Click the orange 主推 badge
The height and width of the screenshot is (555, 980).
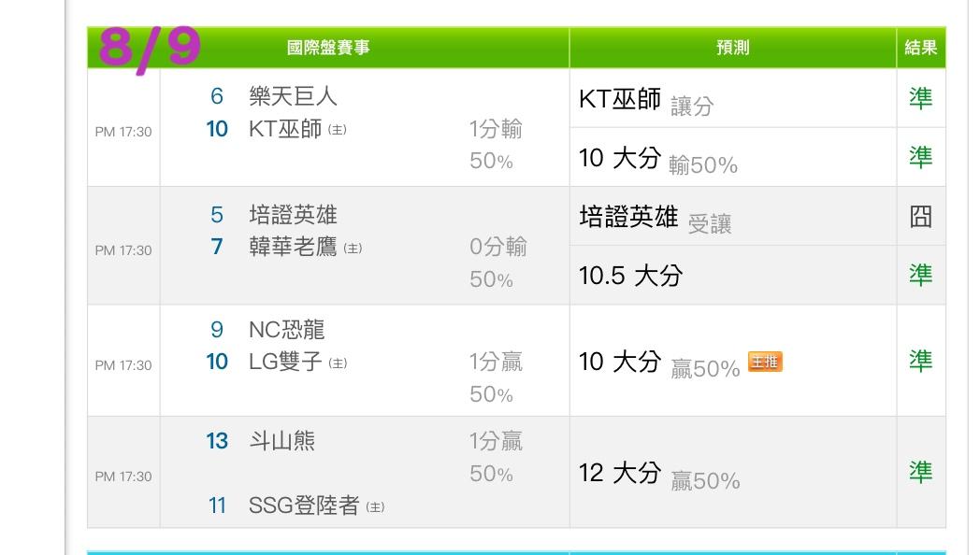(x=765, y=362)
